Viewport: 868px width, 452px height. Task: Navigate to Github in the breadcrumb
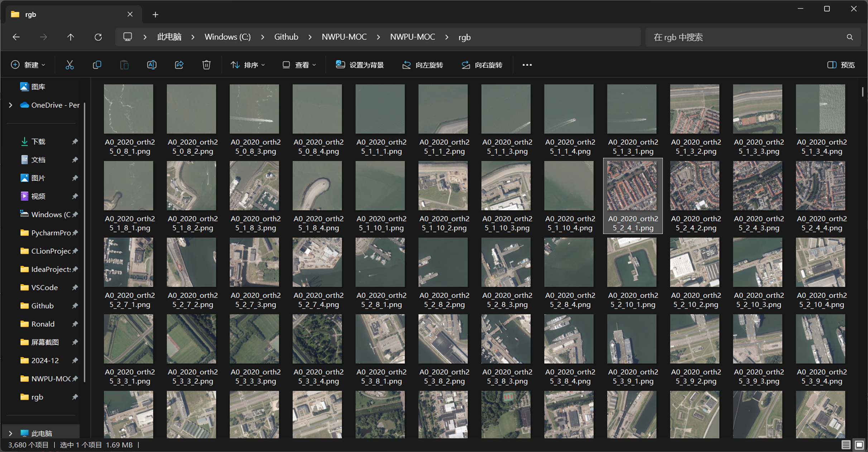[286, 37]
